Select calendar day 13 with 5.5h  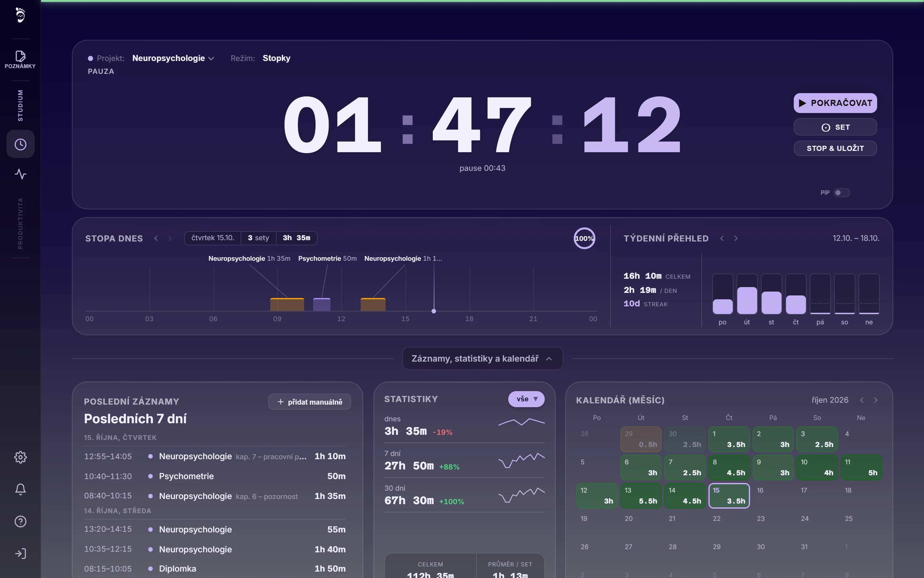pyautogui.click(x=641, y=496)
